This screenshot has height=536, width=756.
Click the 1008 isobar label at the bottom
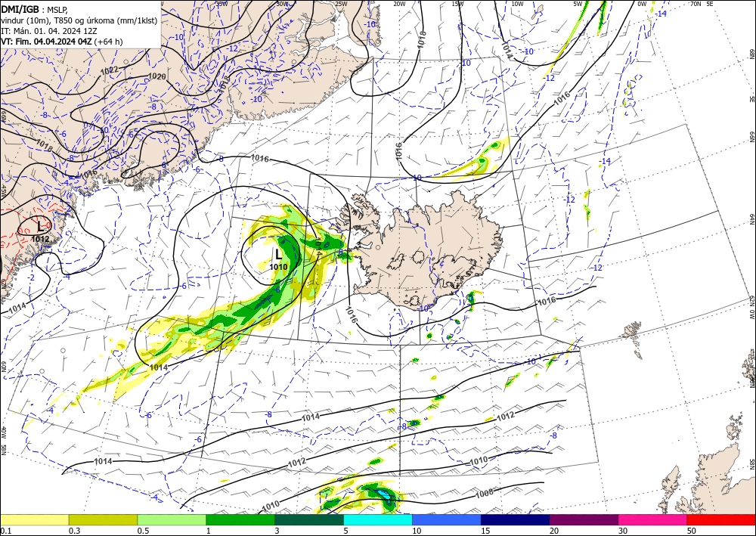[x=484, y=493]
